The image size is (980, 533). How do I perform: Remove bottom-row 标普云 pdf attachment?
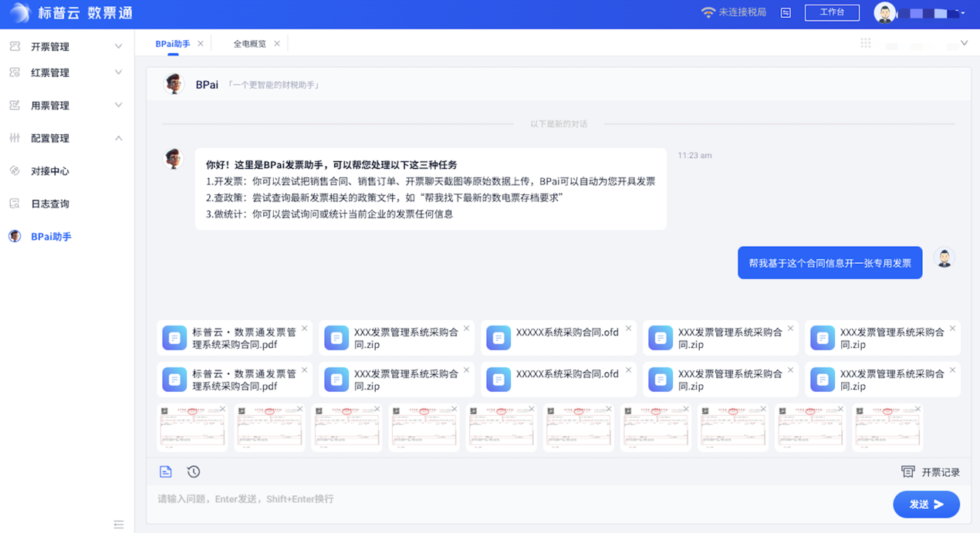click(x=305, y=370)
